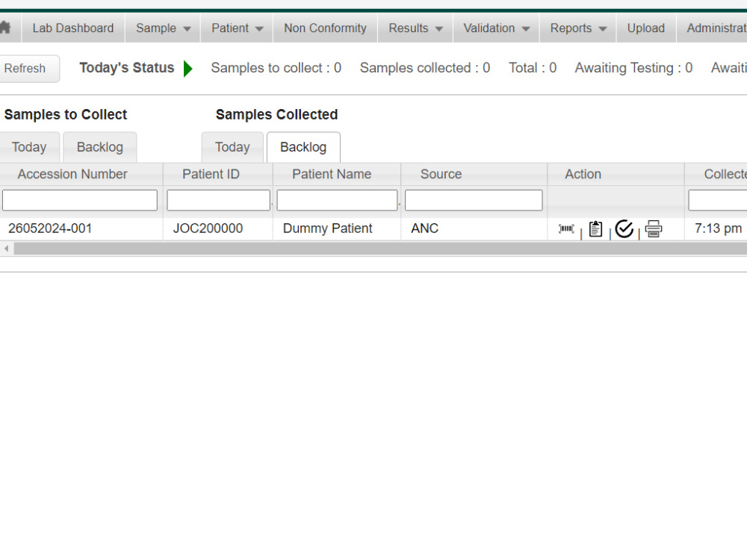Expand the Validation dropdown menu

(496, 28)
